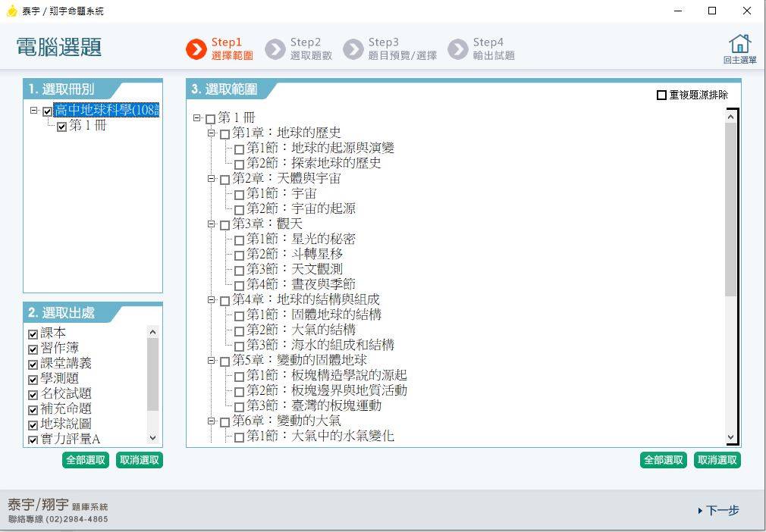Click 取消選取 under source list
Image resolution: width=766 pixels, height=532 pixels.
point(140,460)
